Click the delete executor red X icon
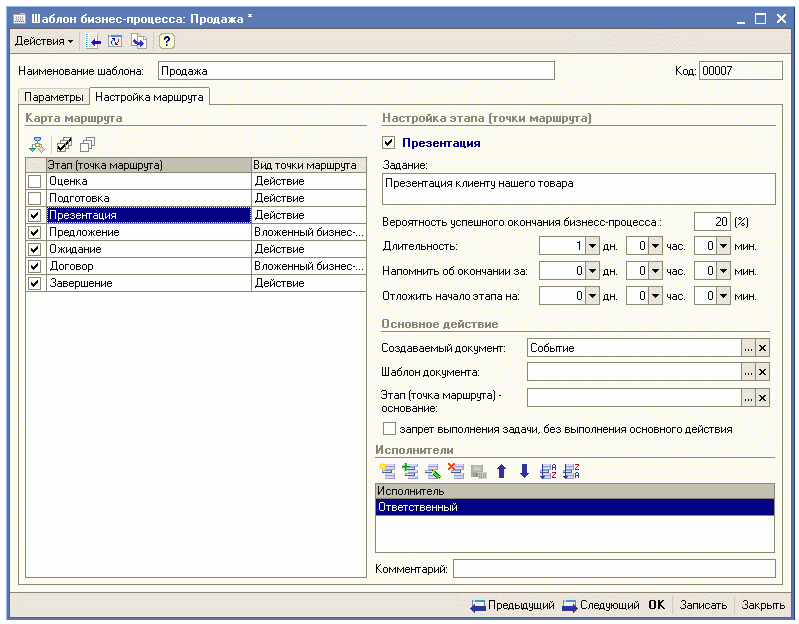Image resolution: width=799 pixels, height=624 pixels. point(456,471)
